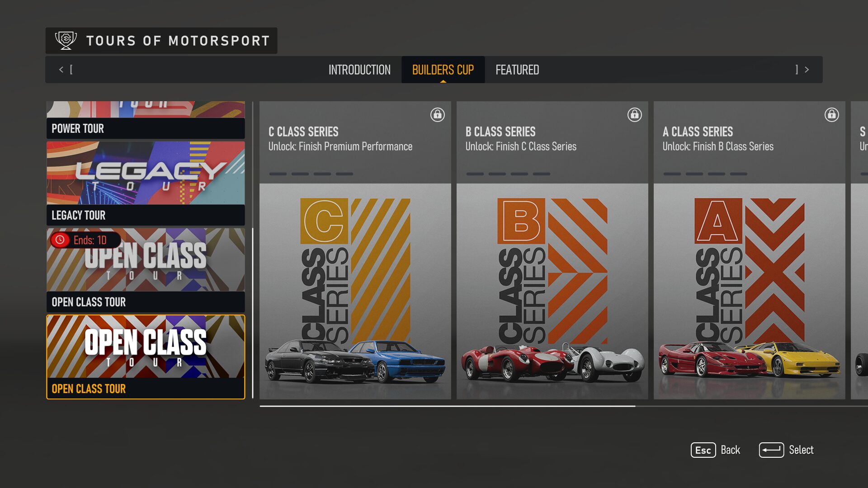Click the Esc key icon

[x=703, y=450]
